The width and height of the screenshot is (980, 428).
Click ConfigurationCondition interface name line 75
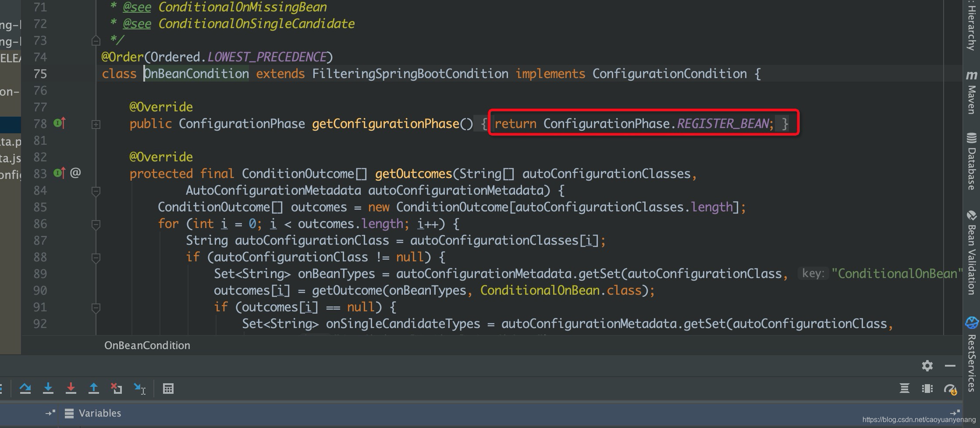(x=670, y=74)
